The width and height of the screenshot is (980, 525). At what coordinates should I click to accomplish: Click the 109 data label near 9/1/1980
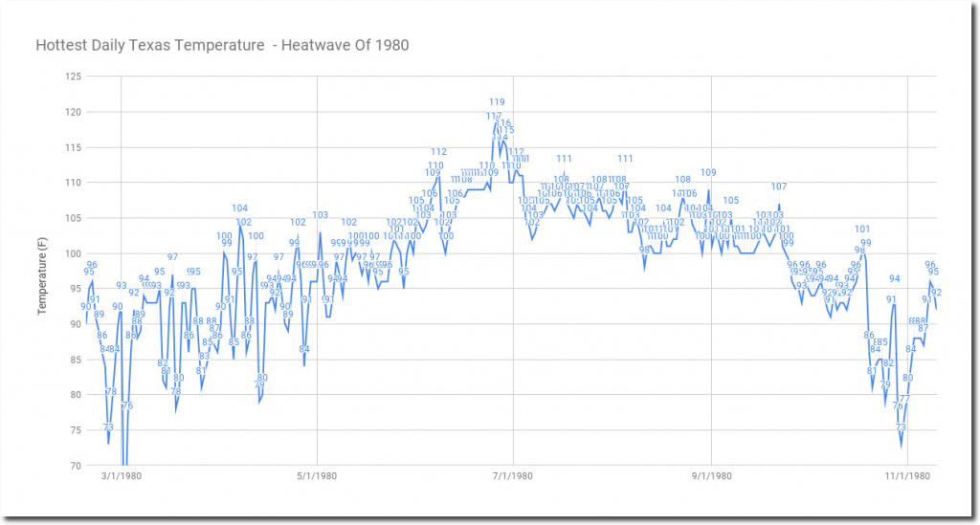click(x=708, y=172)
